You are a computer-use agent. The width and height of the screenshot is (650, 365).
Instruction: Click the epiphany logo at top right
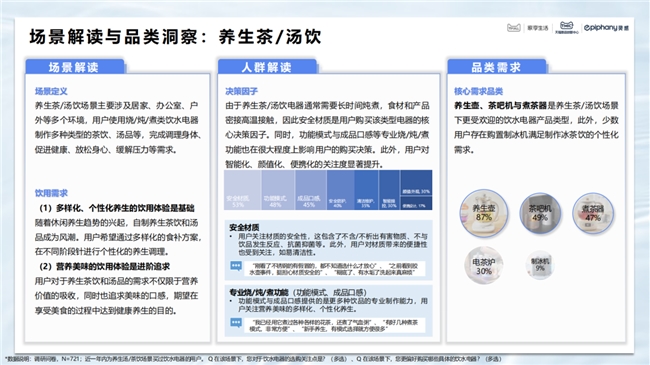pos(606,27)
